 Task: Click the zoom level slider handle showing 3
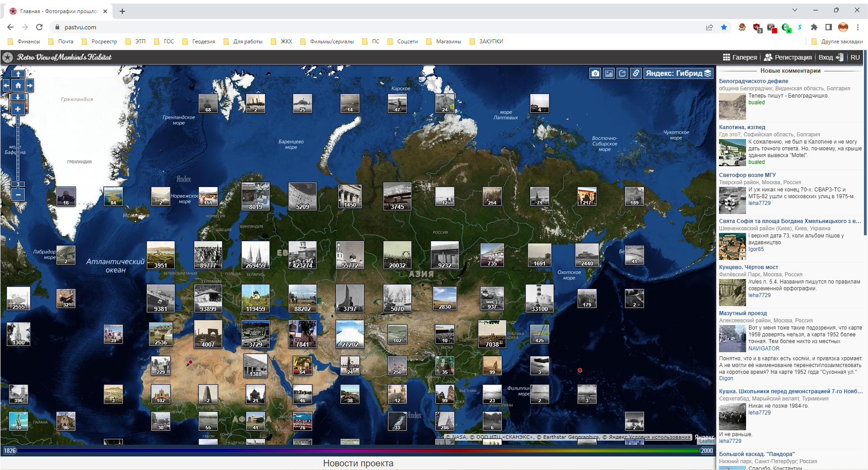18,184
